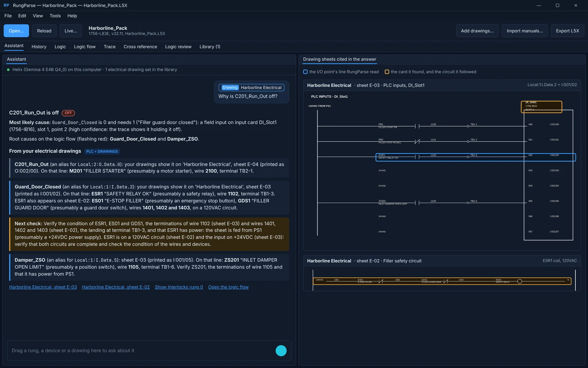Click the E-02 safety circuit rung highlight
588x368 pixels.
click(x=442, y=281)
